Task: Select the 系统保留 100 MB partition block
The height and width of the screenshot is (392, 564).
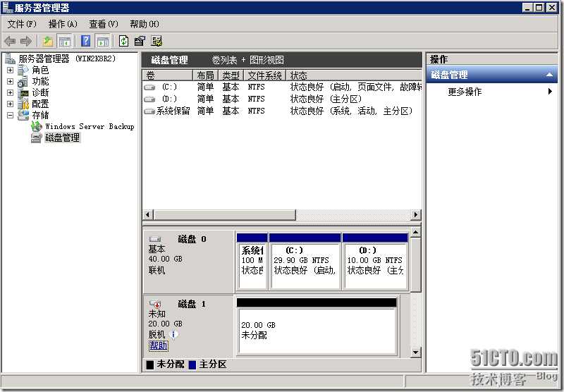Action: (252, 262)
